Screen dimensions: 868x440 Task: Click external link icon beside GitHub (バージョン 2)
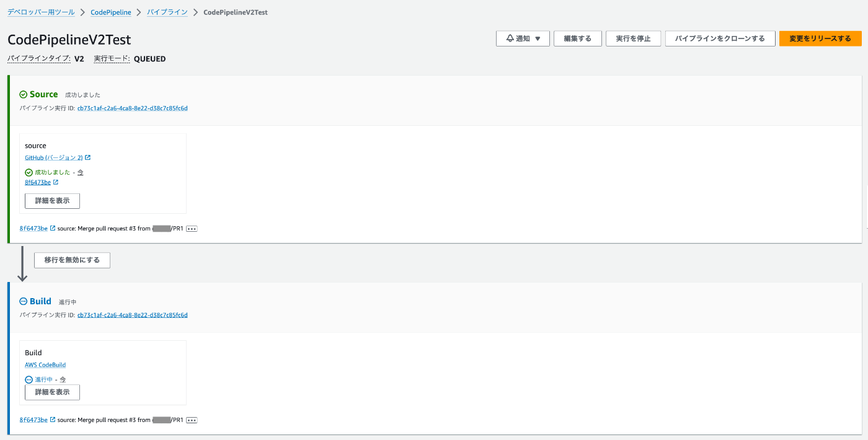88,157
